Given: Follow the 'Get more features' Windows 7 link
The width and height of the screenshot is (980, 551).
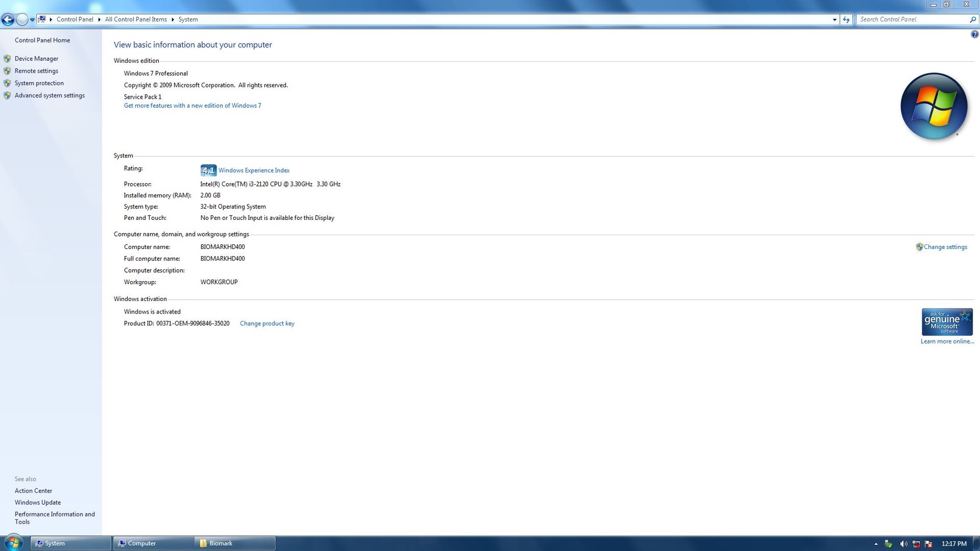Looking at the screenshot, I should click(193, 105).
